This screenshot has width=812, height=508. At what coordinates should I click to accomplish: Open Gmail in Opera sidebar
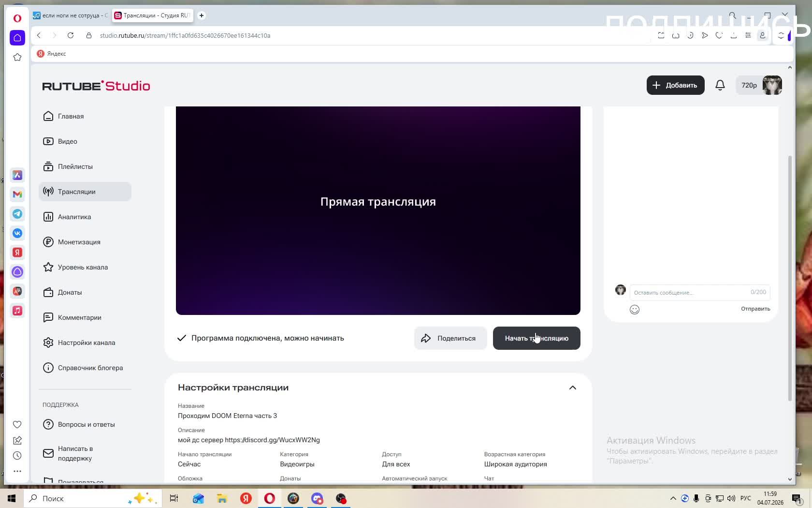[x=17, y=194]
